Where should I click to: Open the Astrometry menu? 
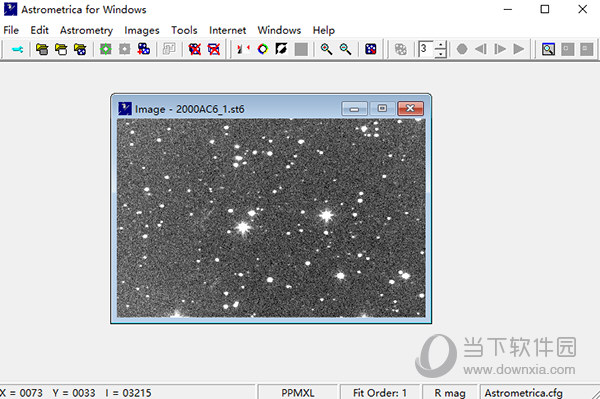pyautogui.click(x=86, y=30)
